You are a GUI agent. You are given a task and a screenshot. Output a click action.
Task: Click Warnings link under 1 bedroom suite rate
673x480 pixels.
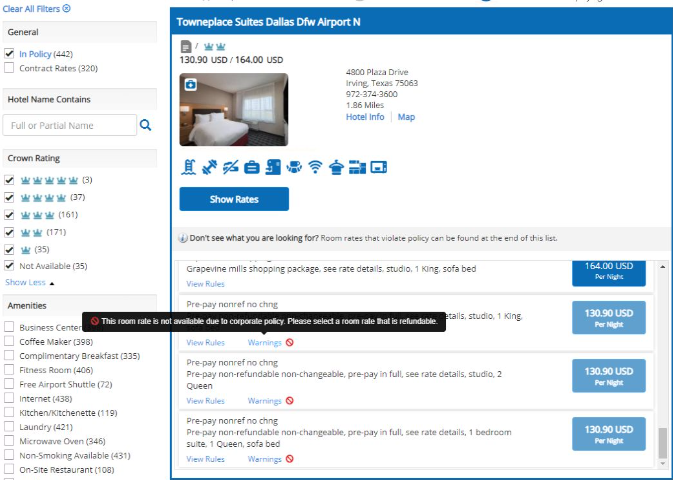click(264, 459)
